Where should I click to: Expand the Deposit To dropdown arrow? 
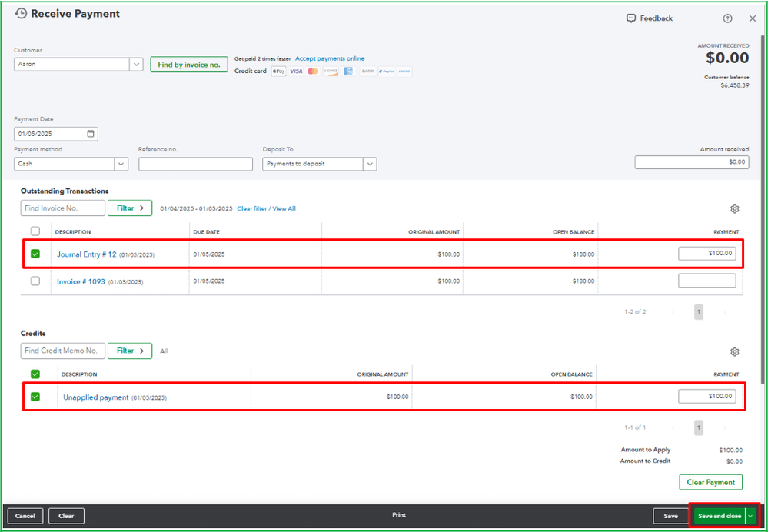[370, 164]
